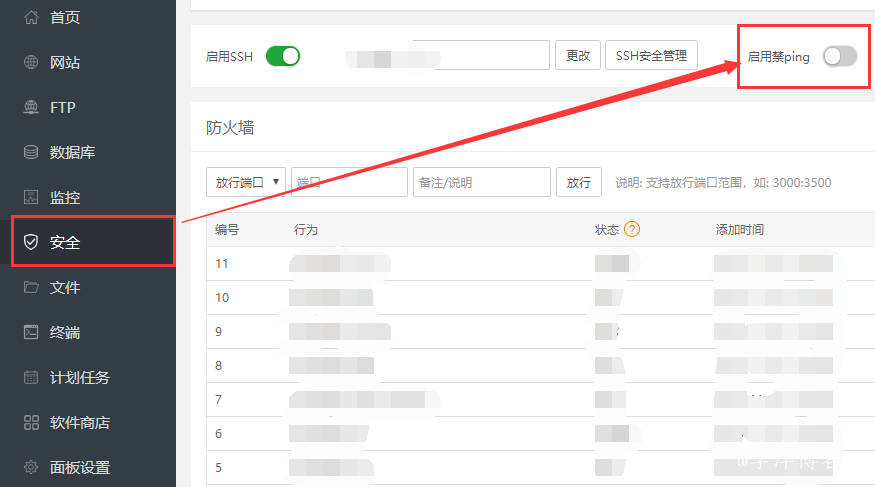875x487 pixels.
Task: Click the 更改 button for SSH port
Action: pos(578,56)
